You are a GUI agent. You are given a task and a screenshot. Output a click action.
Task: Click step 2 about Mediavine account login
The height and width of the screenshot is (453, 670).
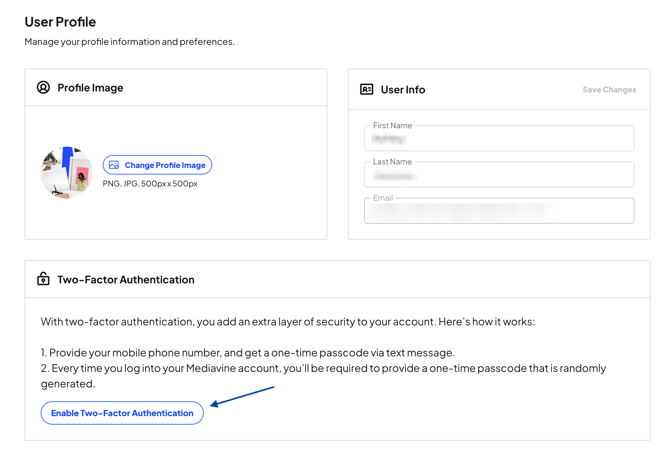coord(322,369)
